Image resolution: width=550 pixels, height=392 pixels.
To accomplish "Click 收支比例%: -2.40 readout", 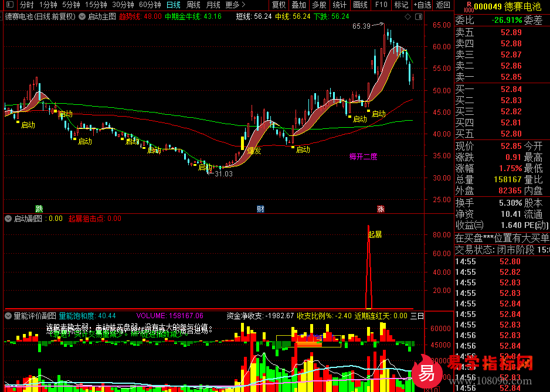I will coord(324,316).
